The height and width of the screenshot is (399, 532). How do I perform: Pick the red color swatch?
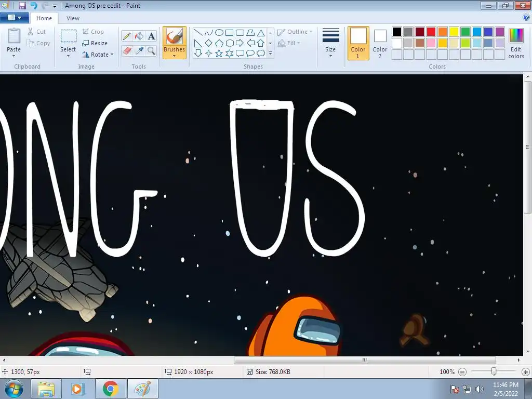coord(431,32)
